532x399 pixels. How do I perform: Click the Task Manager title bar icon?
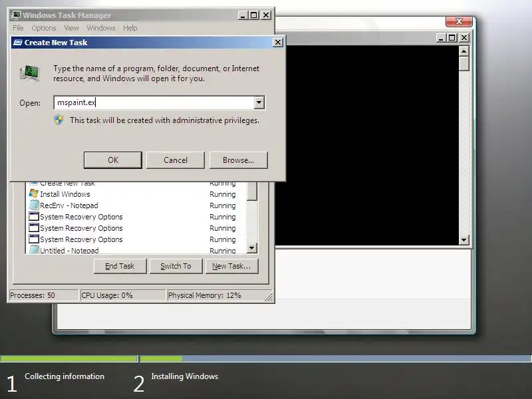[x=16, y=15]
